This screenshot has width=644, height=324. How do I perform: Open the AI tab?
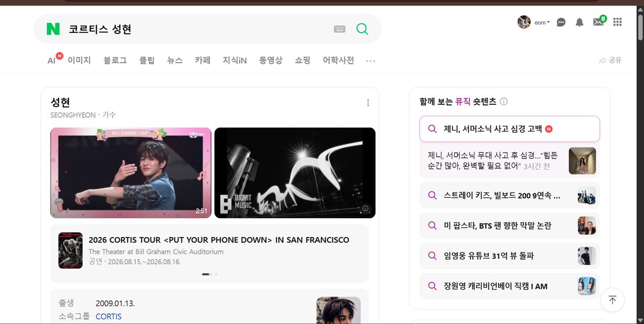click(x=52, y=61)
